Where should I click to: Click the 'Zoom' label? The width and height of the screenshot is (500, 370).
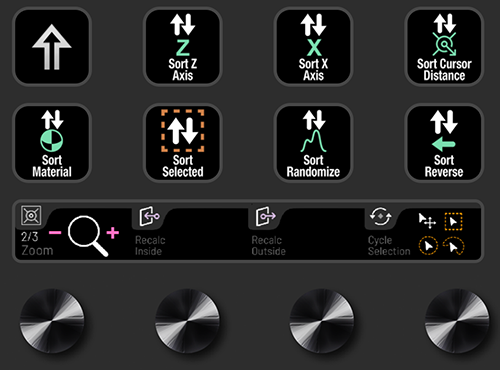tap(37, 250)
